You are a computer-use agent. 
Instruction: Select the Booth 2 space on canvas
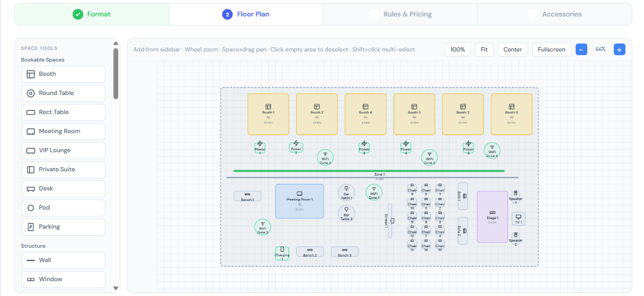tap(317, 114)
